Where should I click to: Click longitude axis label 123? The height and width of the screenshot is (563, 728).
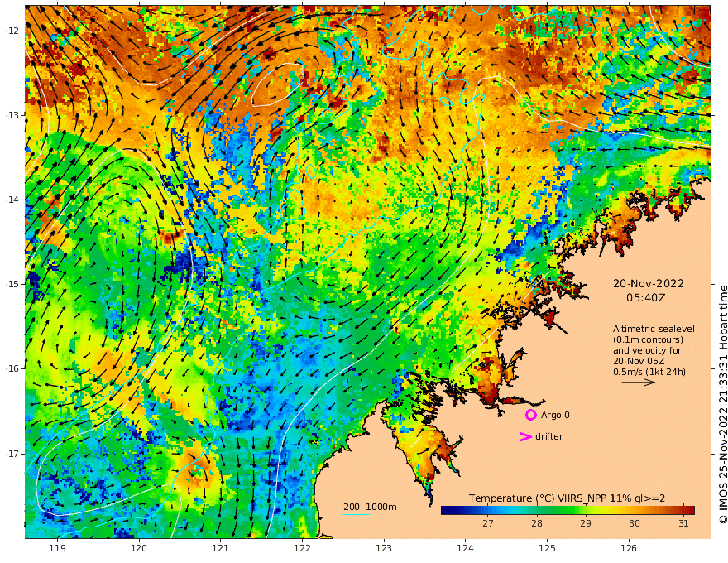point(384,548)
